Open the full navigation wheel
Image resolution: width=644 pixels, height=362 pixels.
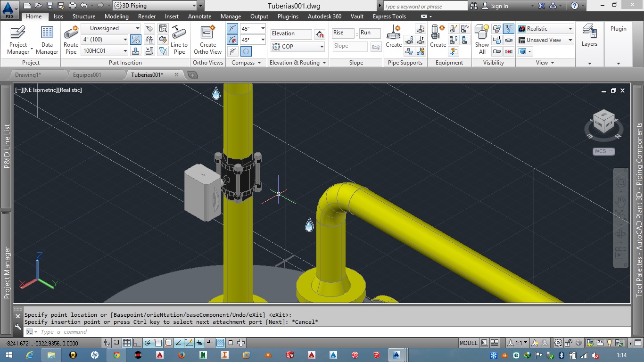pos(621,182)
